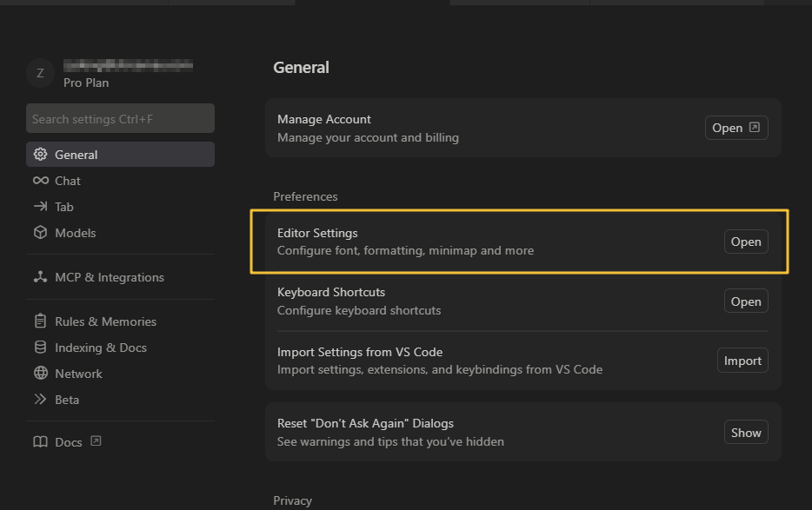Click the Tab arrow icon in sidebar

40,207
